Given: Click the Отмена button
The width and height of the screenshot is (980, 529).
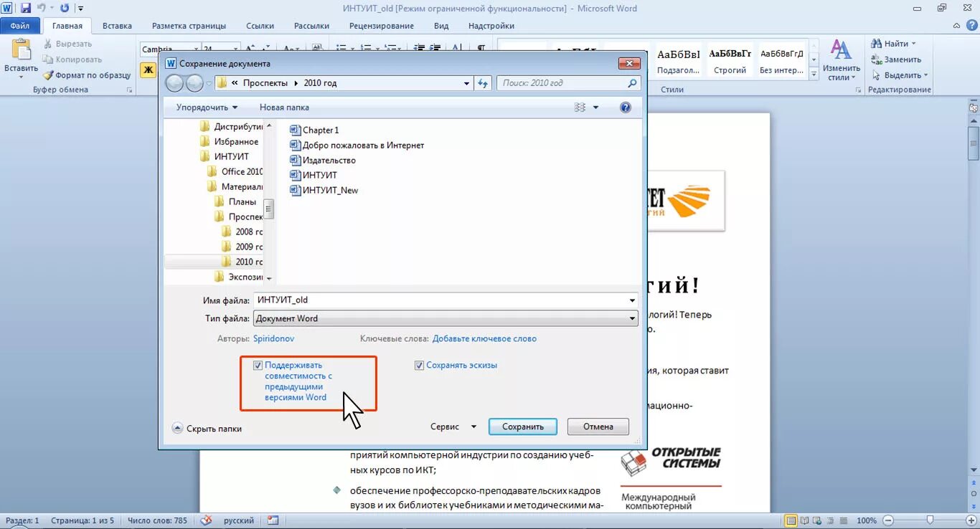Looking at the screenshot, I should pos(598,426).
